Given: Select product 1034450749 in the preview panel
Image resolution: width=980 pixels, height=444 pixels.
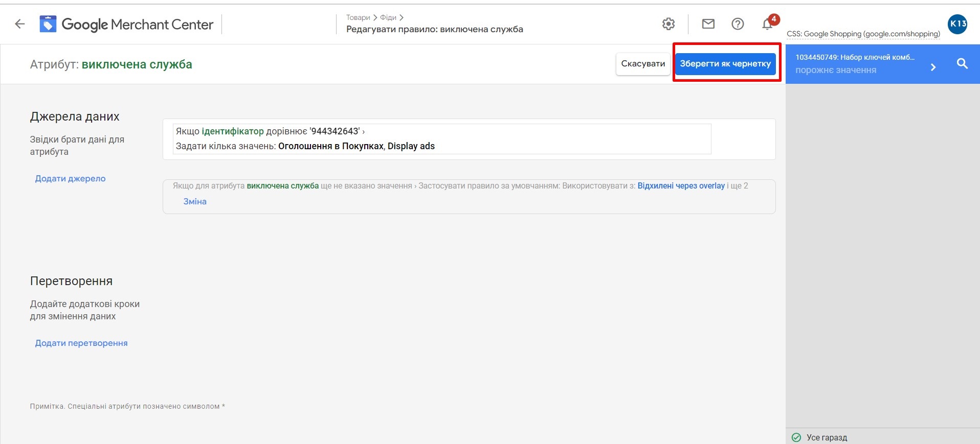Looking at the screenshot, I should [855, 57].
